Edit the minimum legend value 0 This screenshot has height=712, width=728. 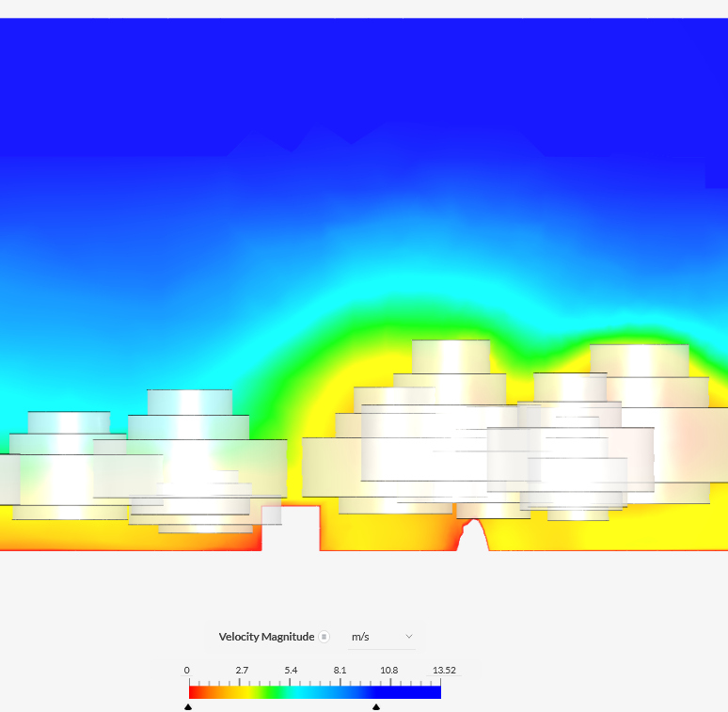[187, 670]
